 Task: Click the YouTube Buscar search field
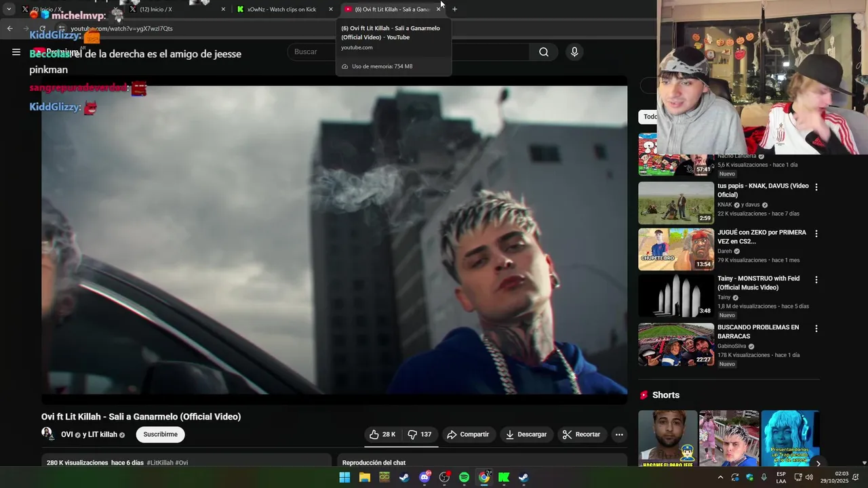(408, 52)
